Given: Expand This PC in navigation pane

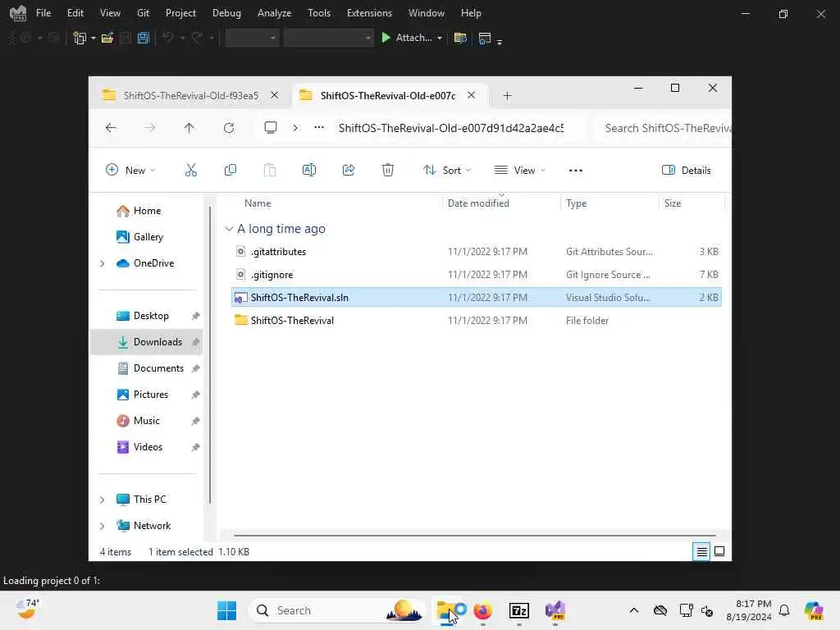Looking at the screenshot, I should pos(103,500).
